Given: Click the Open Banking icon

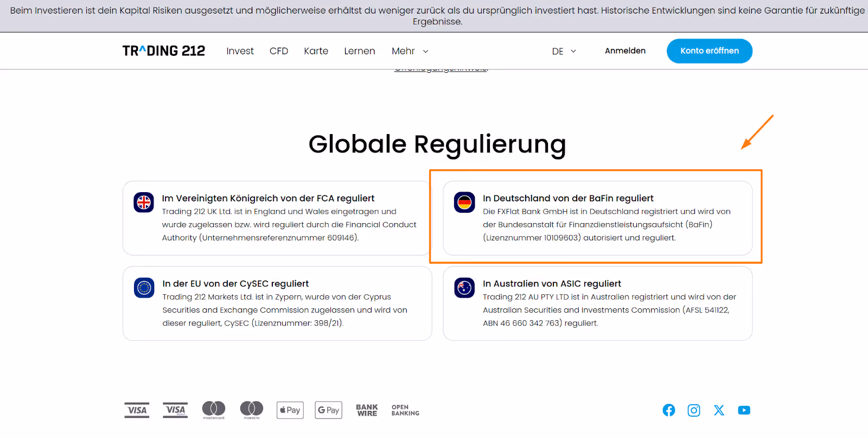Looking at the screenshot, I should (405, 410).
